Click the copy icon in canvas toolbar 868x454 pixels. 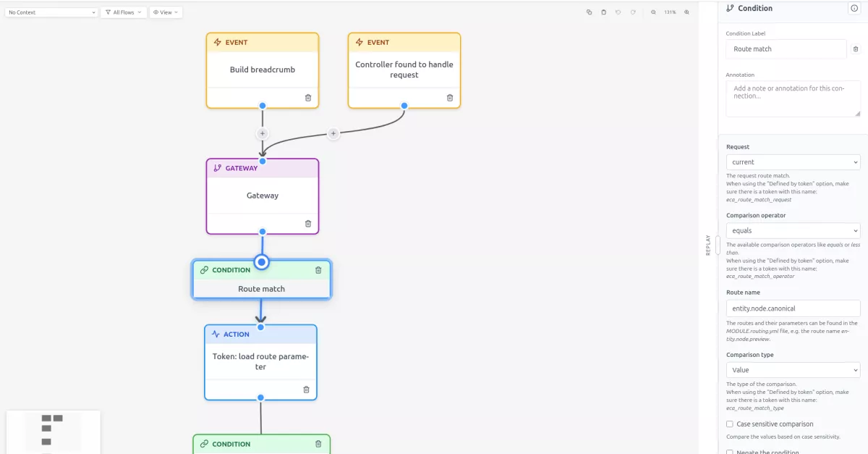pyautogui.click(x=589, y=12)
